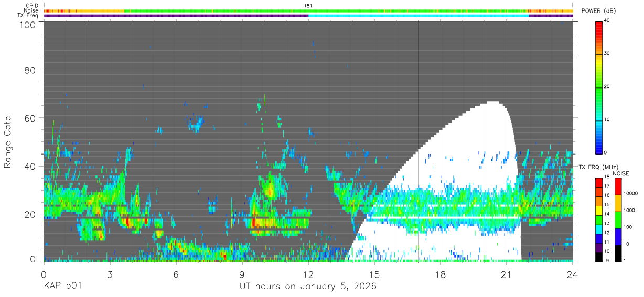Viewport: 644px width, 297px height.
Task: Click the CPID value 151
Action: click(x=308, y=6)
